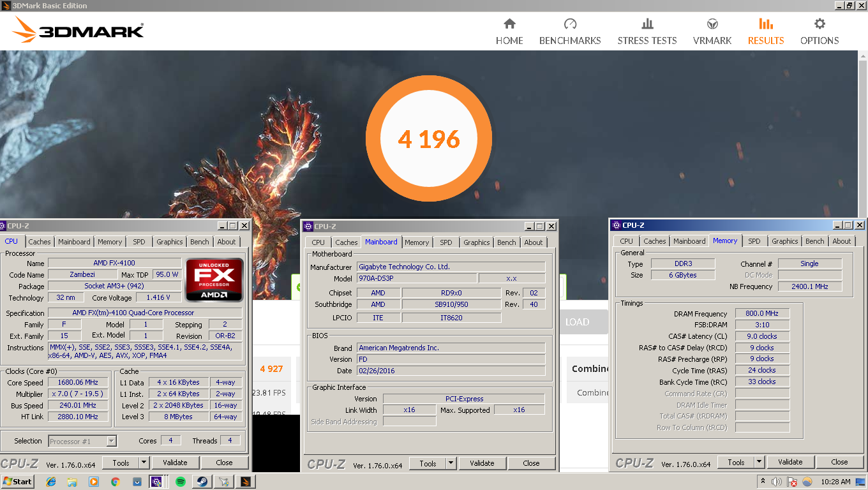Click the 970A-DS3P model field

click(416, 279)
